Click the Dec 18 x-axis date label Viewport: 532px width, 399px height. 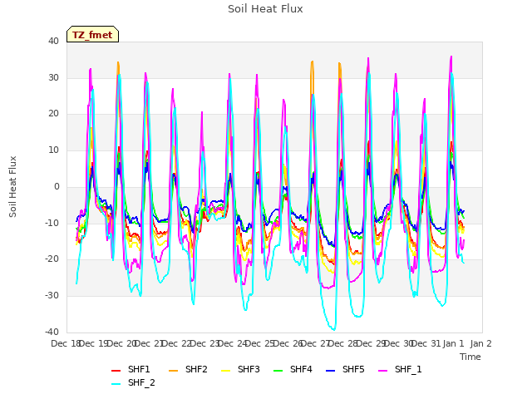[66, 343]
